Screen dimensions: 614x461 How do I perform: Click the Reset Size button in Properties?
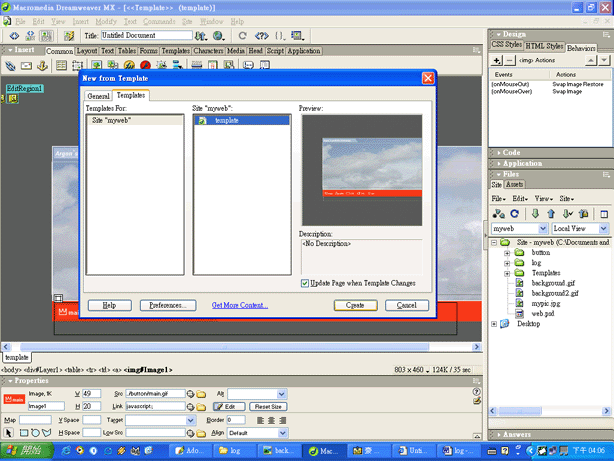pyautogui.click(x=268, y=407)
